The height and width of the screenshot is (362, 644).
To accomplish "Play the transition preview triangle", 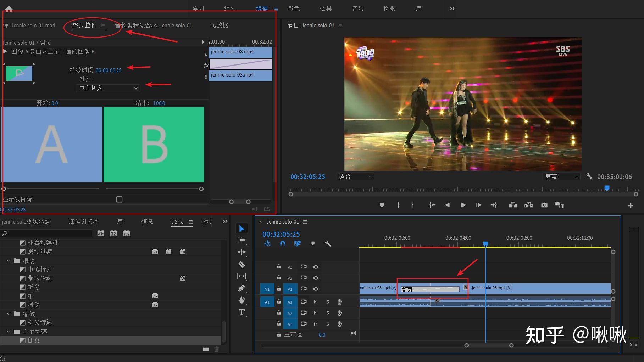I will click(x=5, y=51).
